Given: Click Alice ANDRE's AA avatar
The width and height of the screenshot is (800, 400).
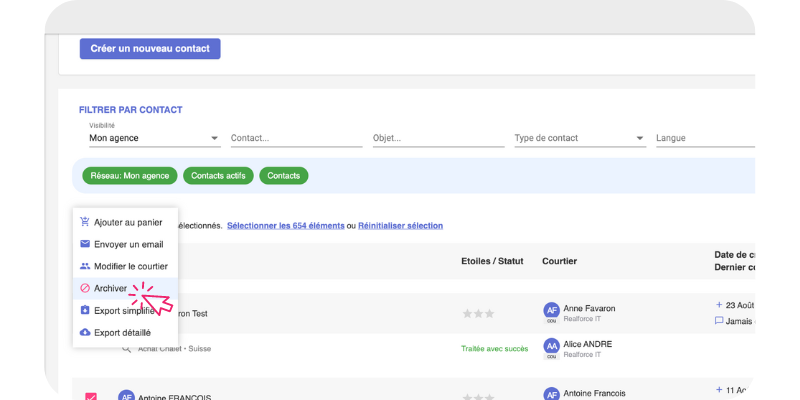Looking at the screenshot, I should tap(551, 346).
